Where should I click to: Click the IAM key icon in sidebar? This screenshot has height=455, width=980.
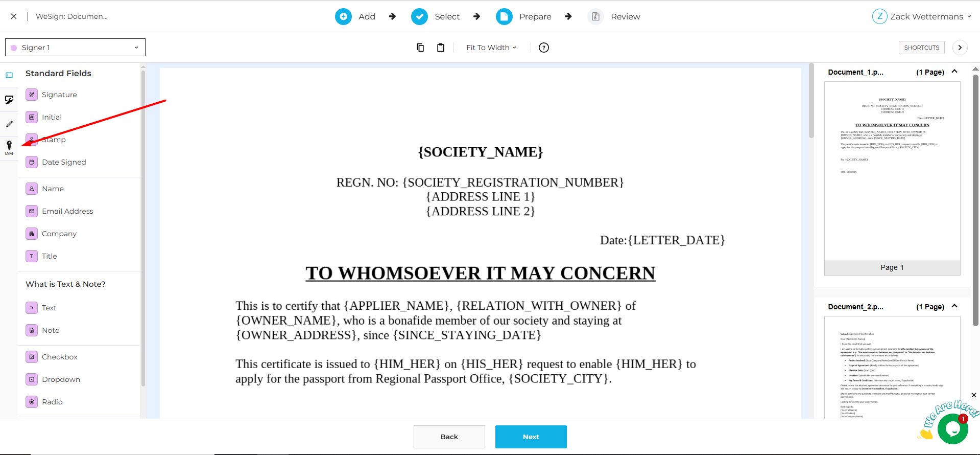[x=9, y=147]
